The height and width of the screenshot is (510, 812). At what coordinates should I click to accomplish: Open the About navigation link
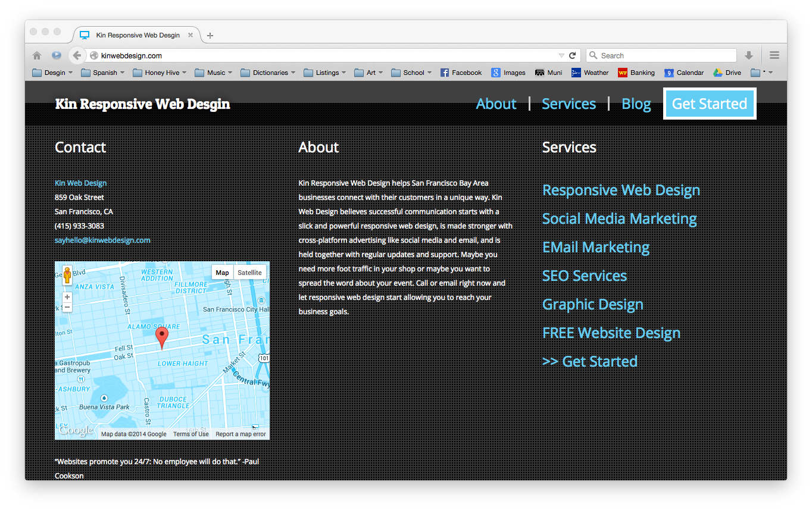(x=496, y=104)
